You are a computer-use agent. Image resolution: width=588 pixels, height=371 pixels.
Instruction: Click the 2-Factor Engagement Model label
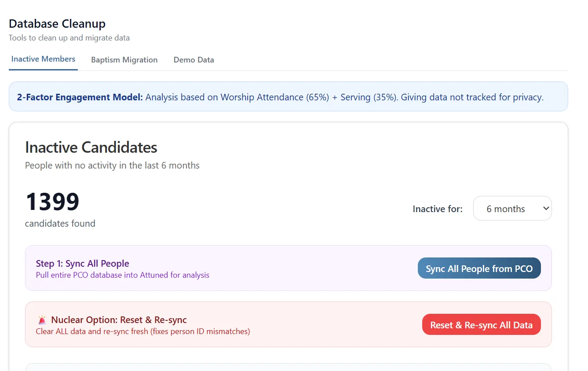coord(80,97)
